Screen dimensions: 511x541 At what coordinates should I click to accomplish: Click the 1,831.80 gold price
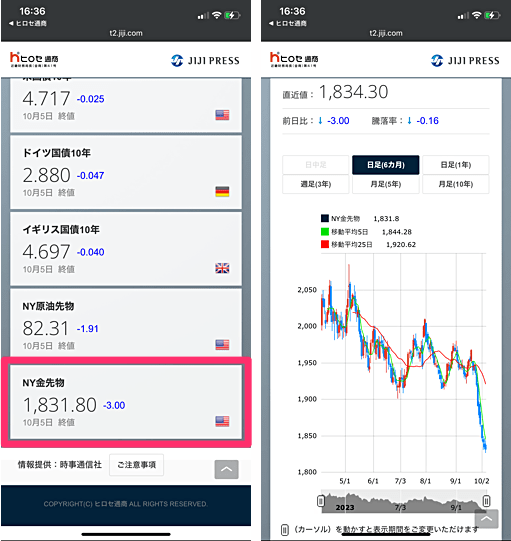click(x=60, y=405)
